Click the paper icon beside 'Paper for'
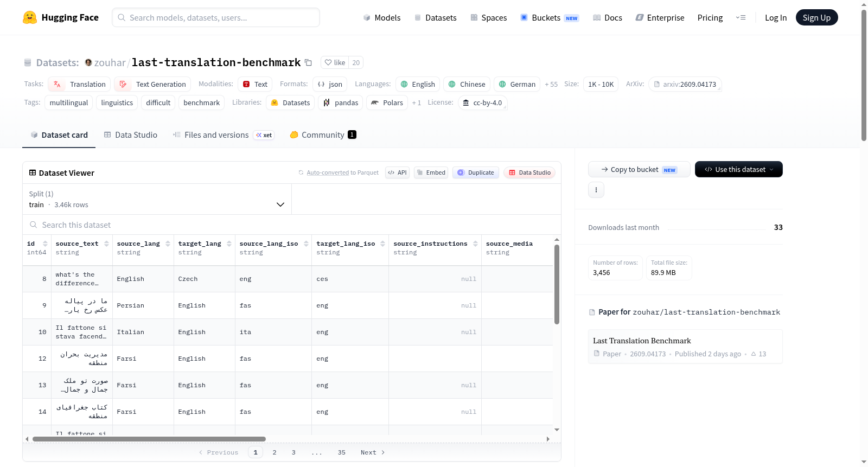Screen dimensions: 868x467 (x=592, y=312)
